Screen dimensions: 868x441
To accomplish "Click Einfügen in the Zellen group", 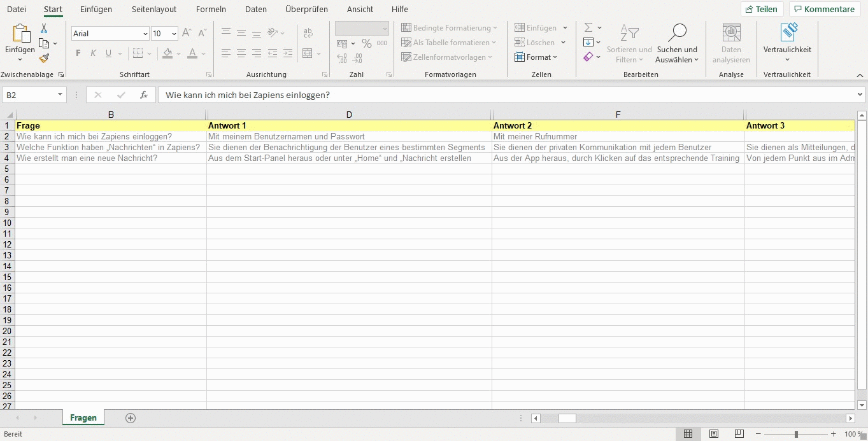I will [x=541, y=28].
